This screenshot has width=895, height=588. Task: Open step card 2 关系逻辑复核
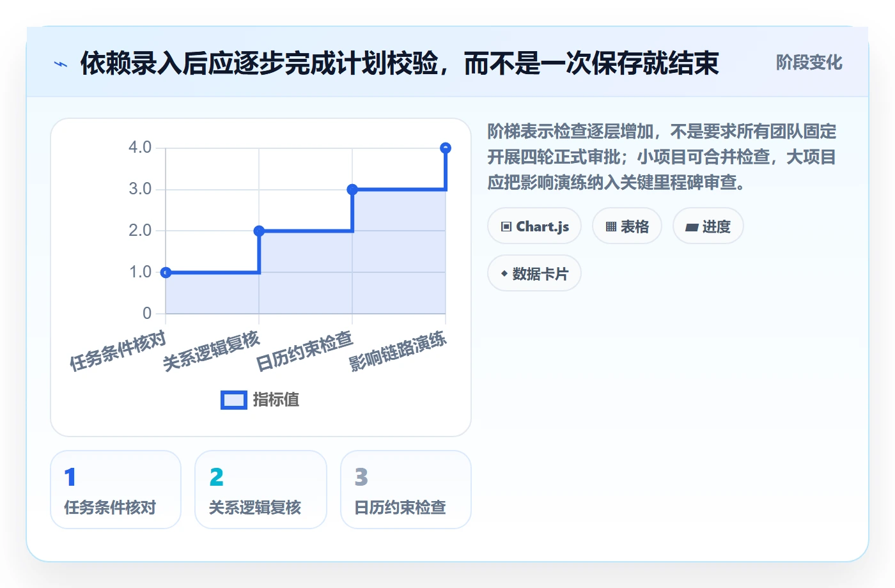coord(261,490)
